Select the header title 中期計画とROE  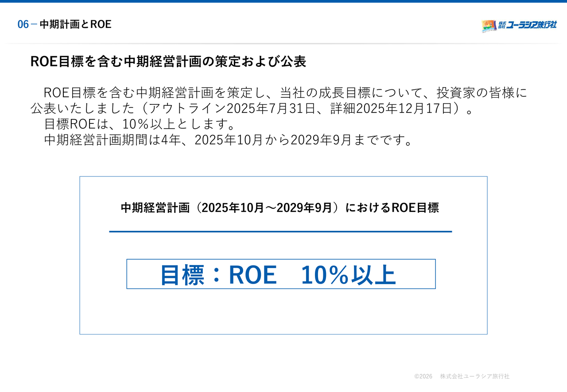[x=75, y=25]
